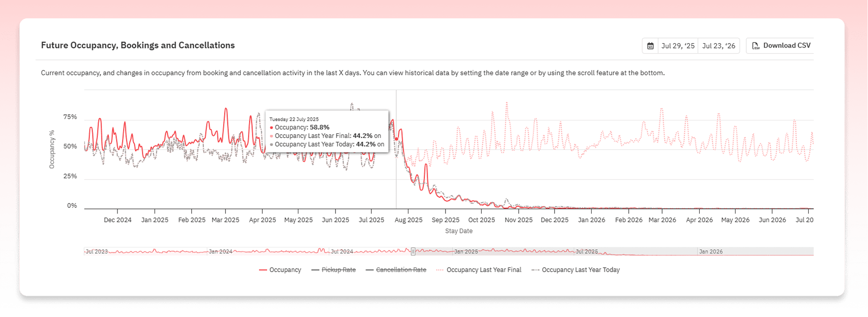Click the Download CSV text label
The height and width of the screenshot is (317, 868).
coord(787,46)
